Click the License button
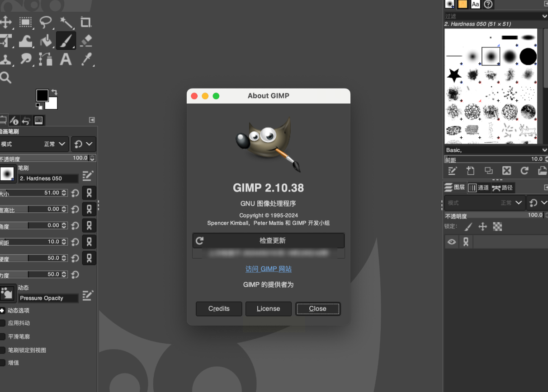Image resolution: width=548 pixels, height=392 pixels. tap(269, 309)
